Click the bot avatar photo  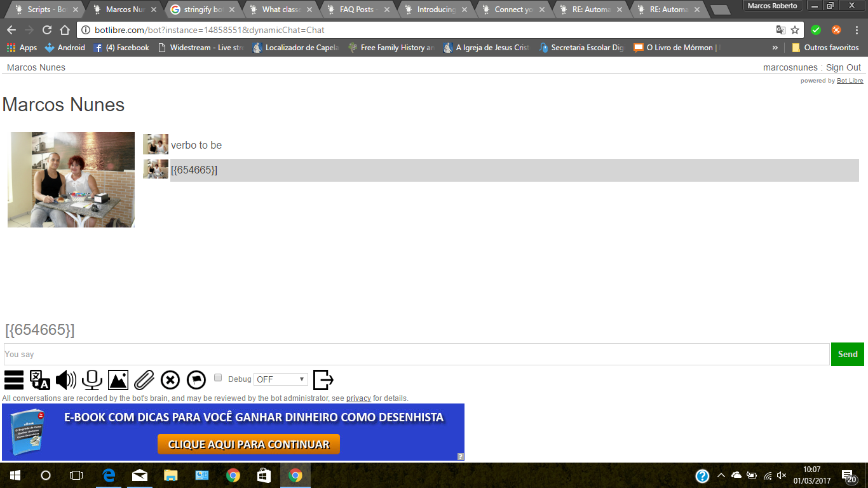click(x=71, y=180)
